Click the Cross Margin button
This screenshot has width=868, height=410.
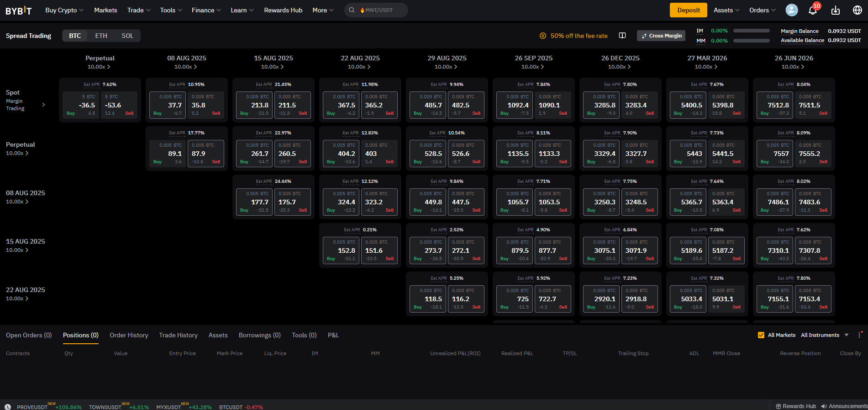(661, 36)
